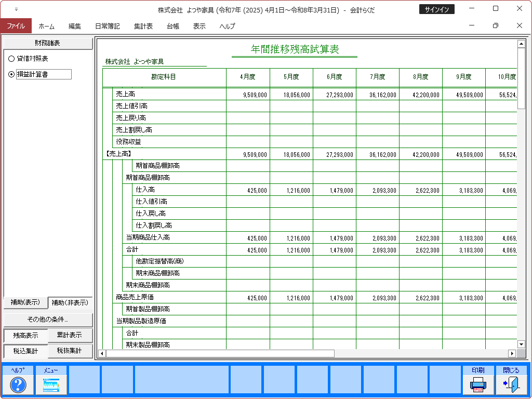
Task: Switch to 累計表示 display mode
Action: (70, 336)
